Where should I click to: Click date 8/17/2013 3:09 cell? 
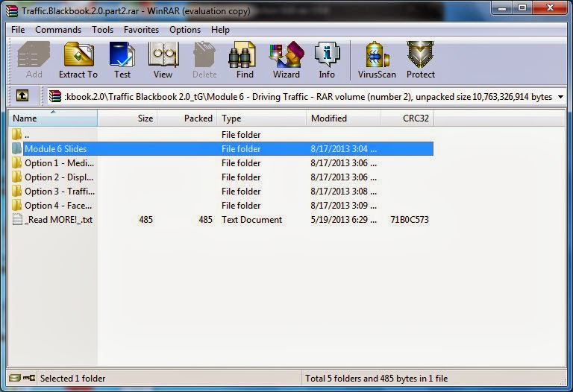click(x=343, y=206)
